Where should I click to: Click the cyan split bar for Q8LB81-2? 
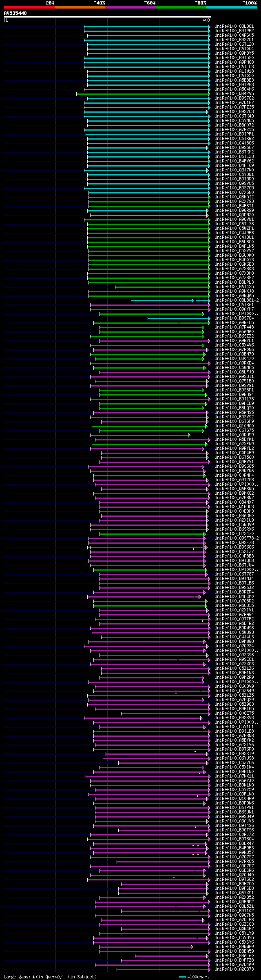click(x=170, y=300)
